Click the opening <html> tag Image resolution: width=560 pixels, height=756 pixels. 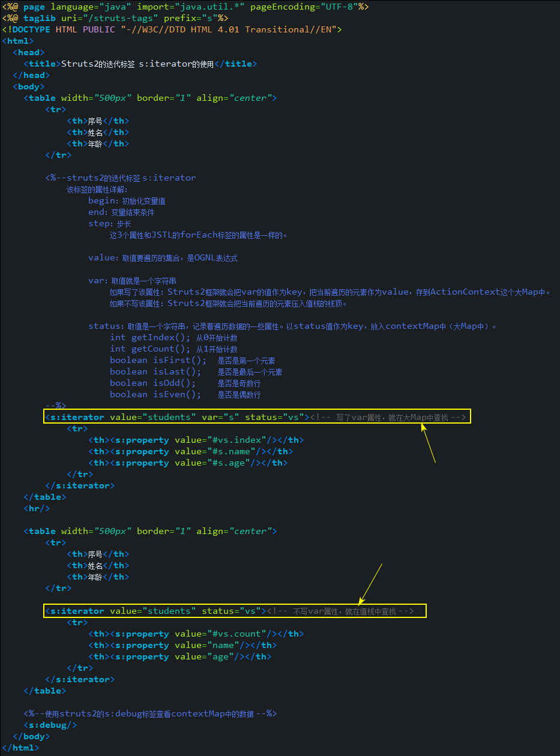(x=18, y=41)
